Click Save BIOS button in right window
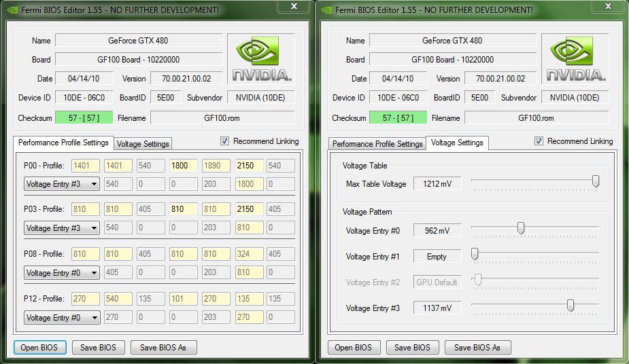 (412, 347)
